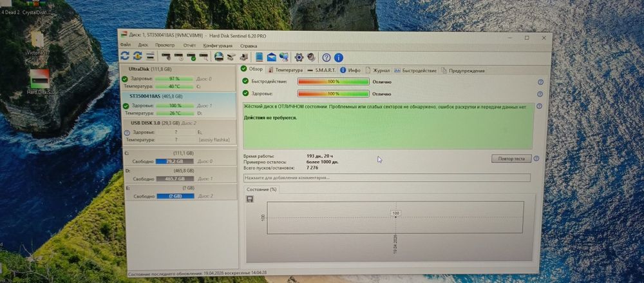Click the Быстродействие 100 % gradient bar
Image resolution: width=644 pixels, height=283 pixels.
[x=333, y=82]
